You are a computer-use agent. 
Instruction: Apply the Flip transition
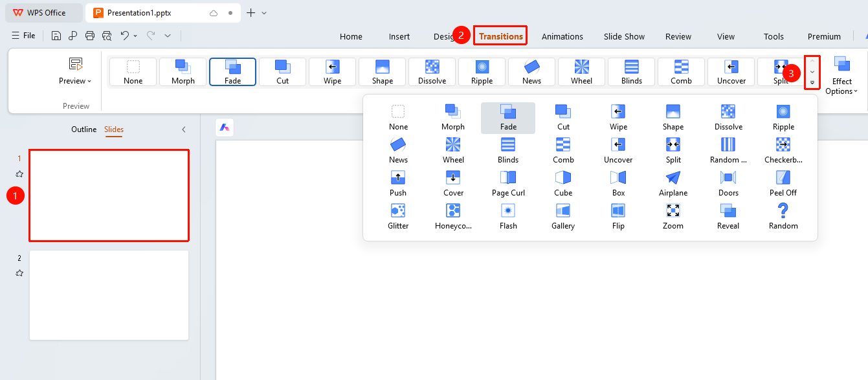click(x=618, y=216)
